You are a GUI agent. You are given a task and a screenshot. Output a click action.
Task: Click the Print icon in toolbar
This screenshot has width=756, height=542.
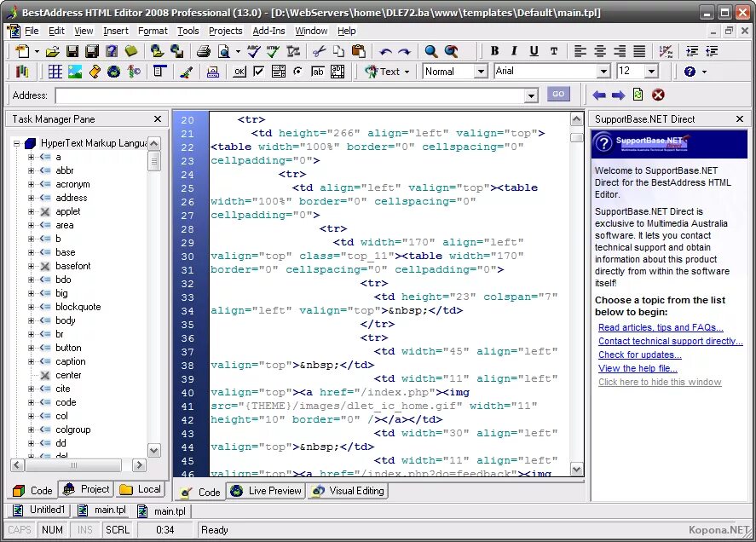pyautogui.click(x=204, y=51)
